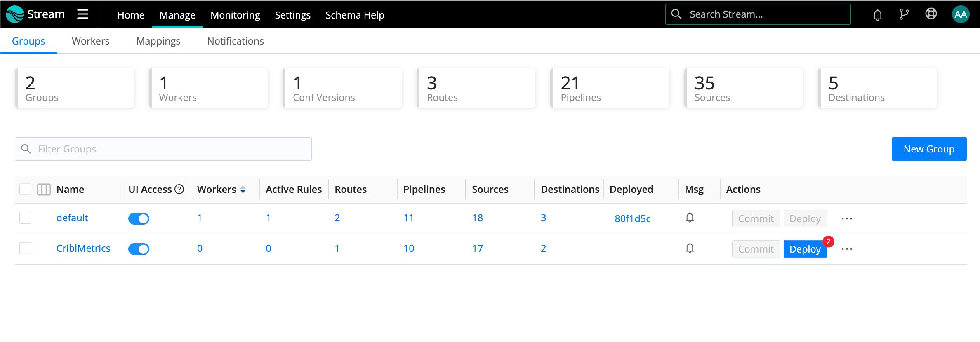Click the bell icon in CriblMetrics row
980x342 pixels.
click(x=690, y=248)
